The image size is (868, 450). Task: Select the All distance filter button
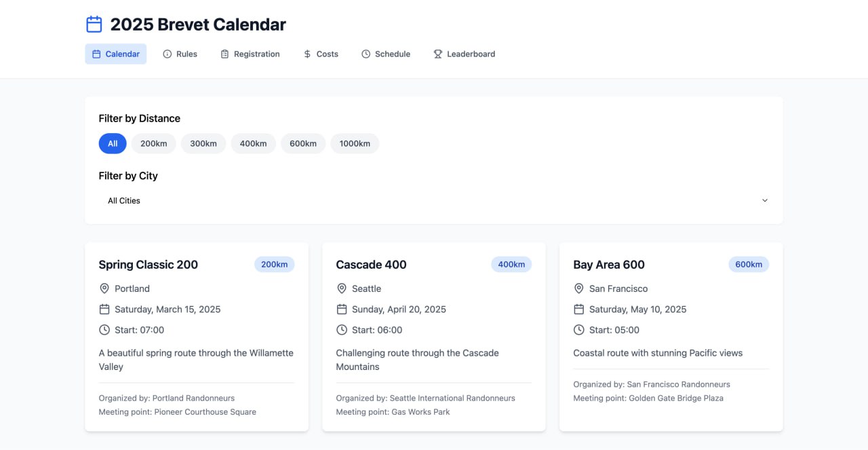(113, 143)
